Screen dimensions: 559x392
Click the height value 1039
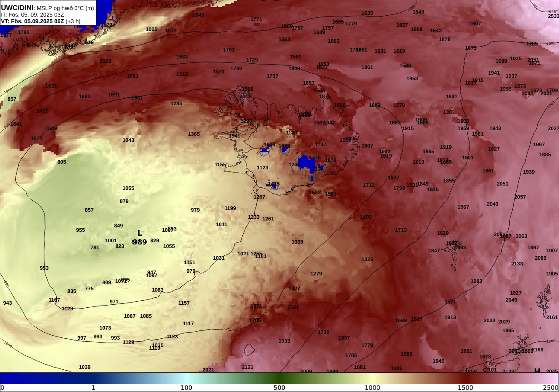point(85,367)
